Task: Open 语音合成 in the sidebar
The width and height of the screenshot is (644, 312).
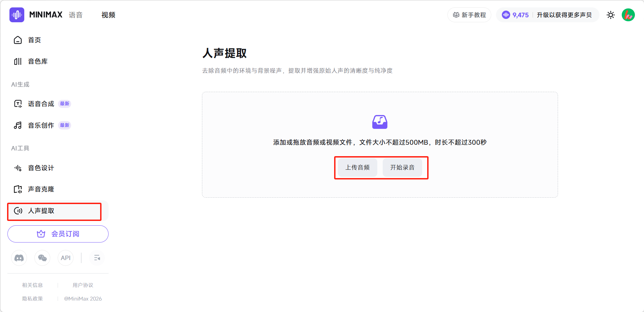Action: point(41,104)
